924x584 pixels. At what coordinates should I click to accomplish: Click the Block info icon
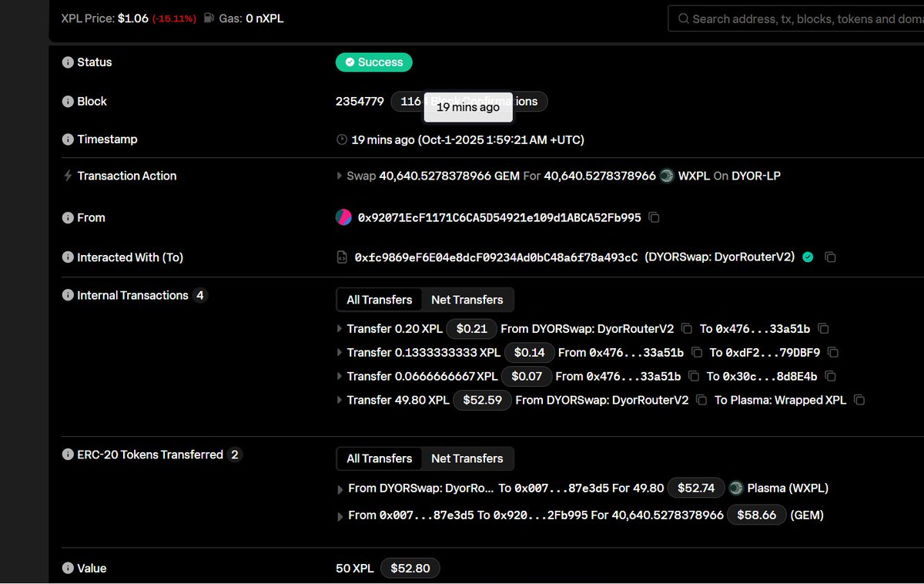click(68, 102)
